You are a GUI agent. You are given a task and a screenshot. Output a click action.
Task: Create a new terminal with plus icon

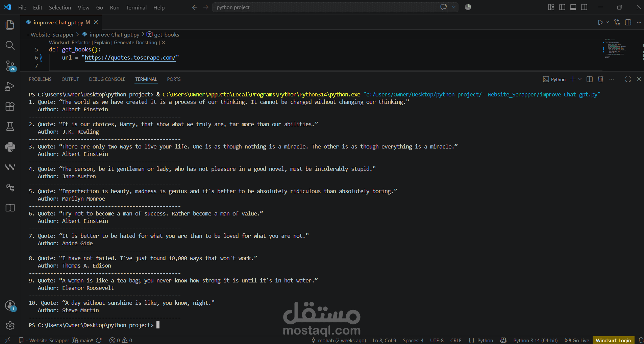tap(573, 79)
